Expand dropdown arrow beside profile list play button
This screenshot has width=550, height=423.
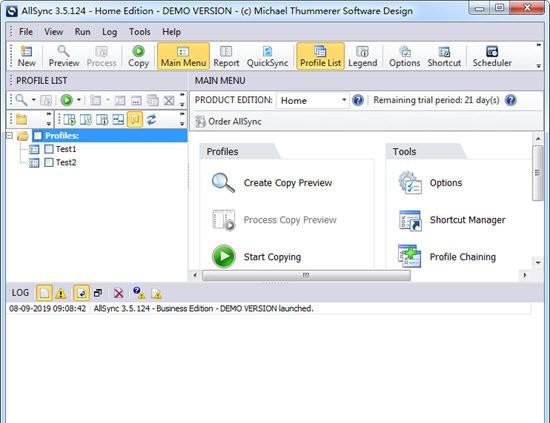79,100
